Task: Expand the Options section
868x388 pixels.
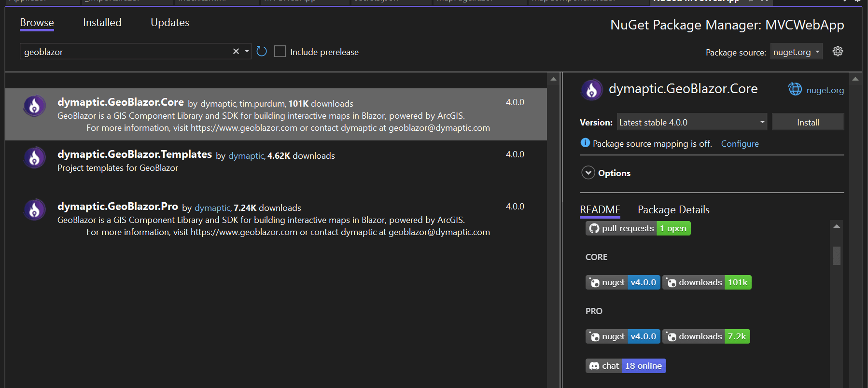Action: (x=588, y=173)
